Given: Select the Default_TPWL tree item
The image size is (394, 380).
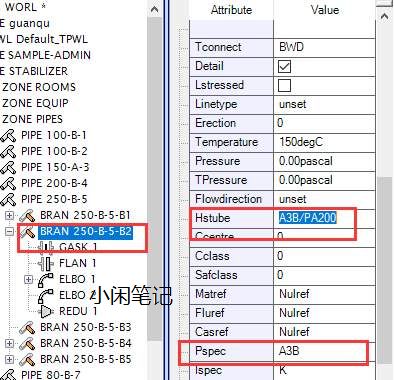Looking at the screenshot, I should pos(52,39).
